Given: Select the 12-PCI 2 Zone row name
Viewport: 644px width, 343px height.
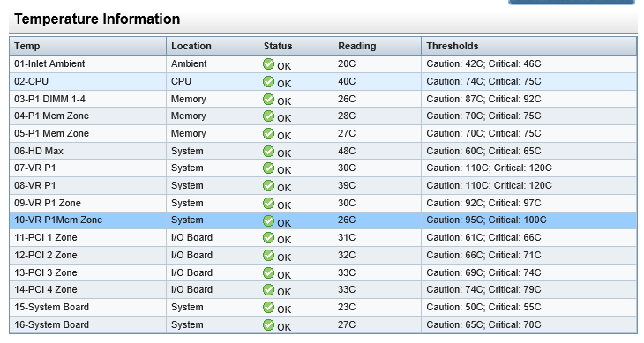Looking at the screenshot, I should click(46, 255).
